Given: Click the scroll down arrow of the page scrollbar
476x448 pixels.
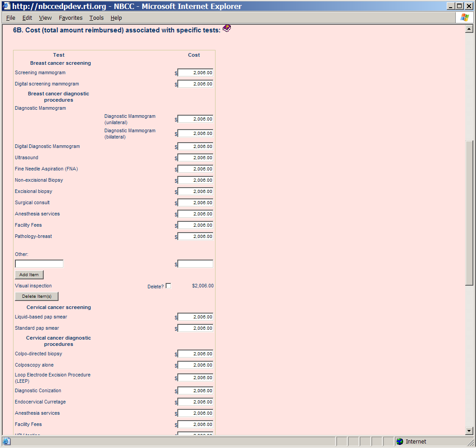Looking at the screenshot, I should point(469,431).
